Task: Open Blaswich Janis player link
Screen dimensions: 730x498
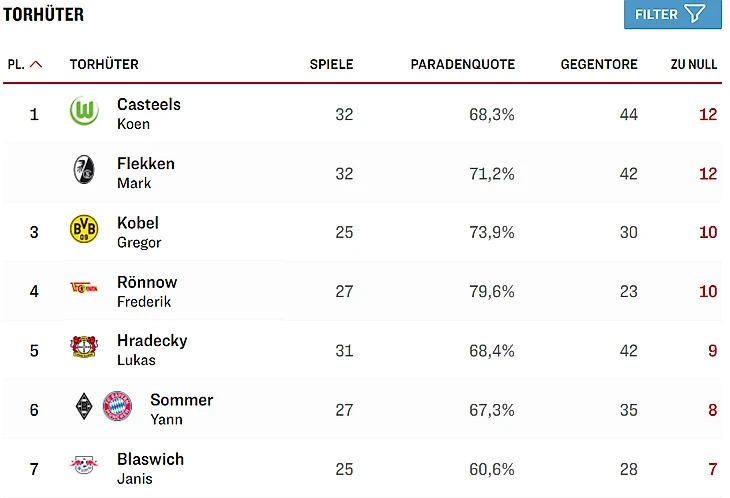Action: coord(150,467)
